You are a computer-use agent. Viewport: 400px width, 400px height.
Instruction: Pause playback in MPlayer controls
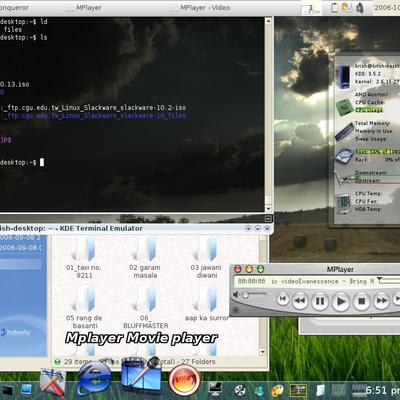(x=319, y=301)
